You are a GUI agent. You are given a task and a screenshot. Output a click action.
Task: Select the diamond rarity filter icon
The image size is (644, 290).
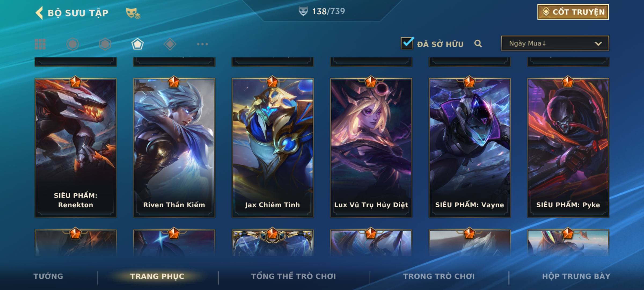point(170,44)
